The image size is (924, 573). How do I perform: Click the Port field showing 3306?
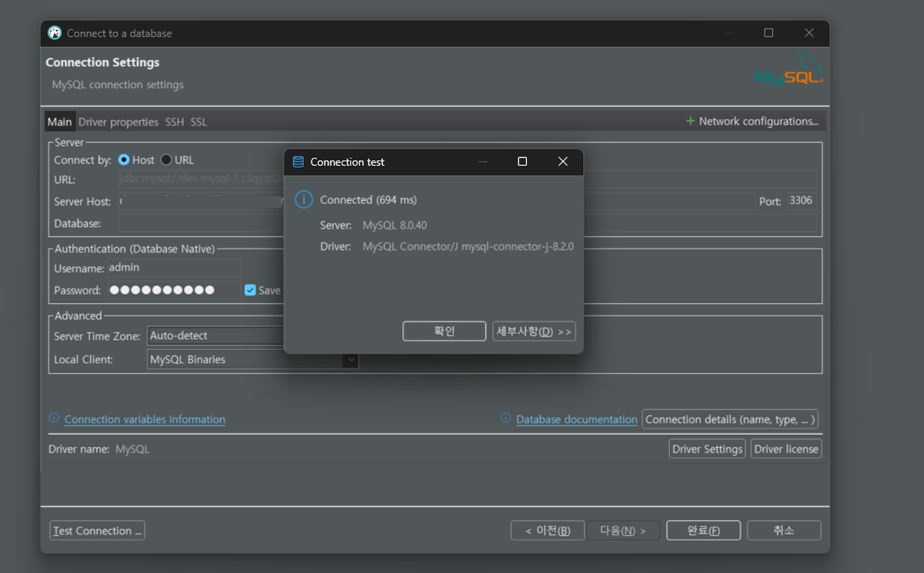coord(801,201)
